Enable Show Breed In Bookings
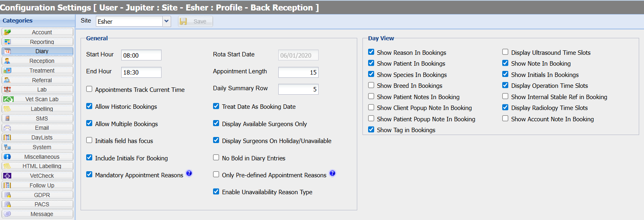Image resolution: width=644 pixels, height=220 pixels. coord(371,85)
